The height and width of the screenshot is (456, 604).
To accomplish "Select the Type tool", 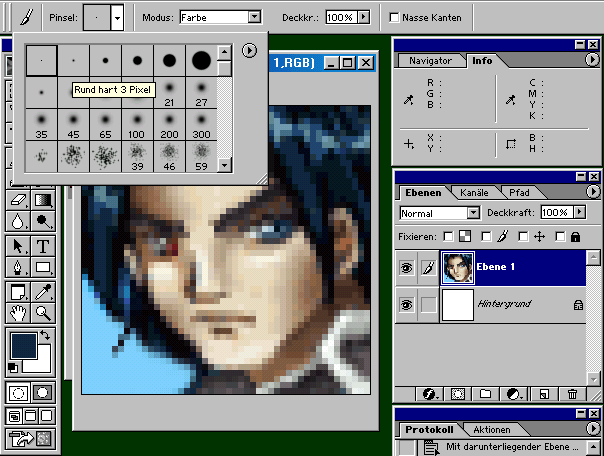I will point(43,246).
